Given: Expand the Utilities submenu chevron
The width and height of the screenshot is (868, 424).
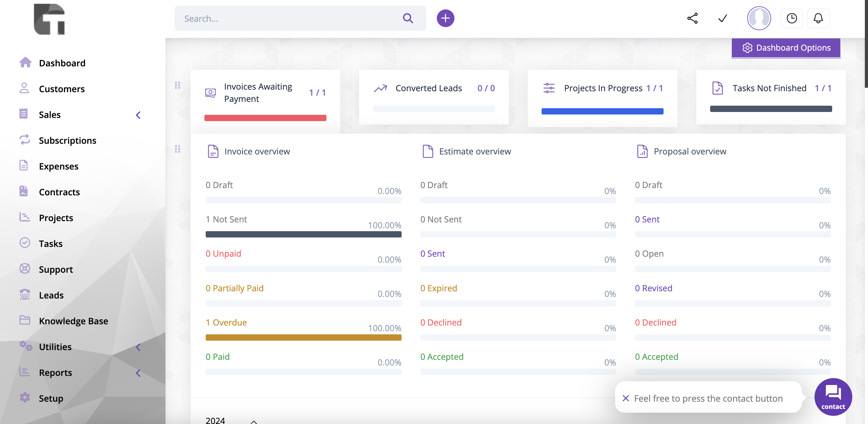Looking at the screenshot, I should [138, 347].
